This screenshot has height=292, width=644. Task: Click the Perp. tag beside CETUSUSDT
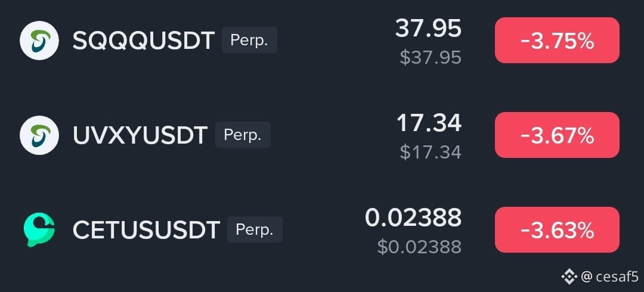tap(255, 229)
